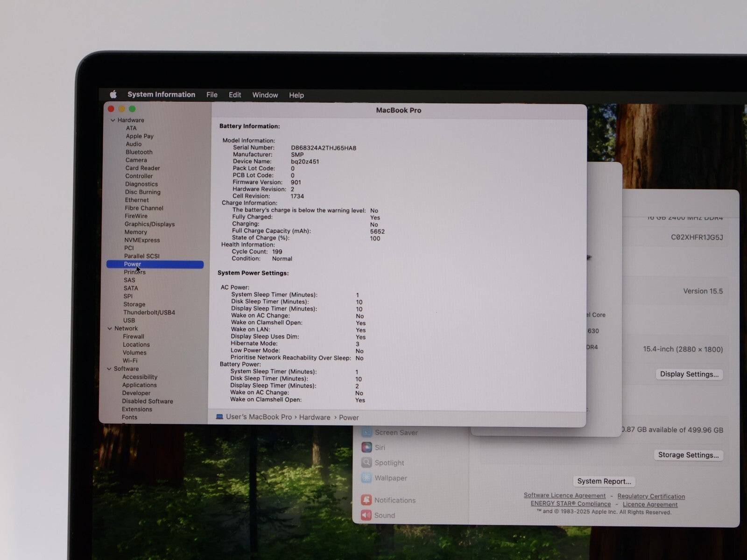Select the highlighted Power item
Screen dimensions: 747x560
[x=155, y=264]
